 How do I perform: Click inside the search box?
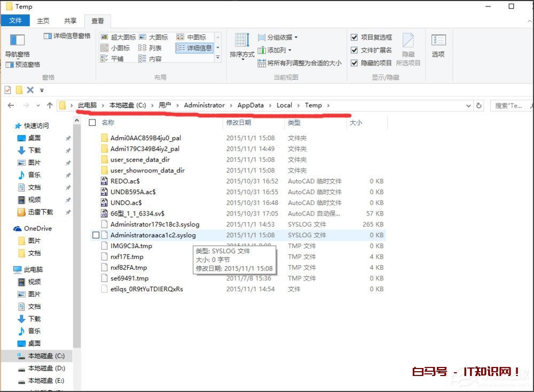510,105
